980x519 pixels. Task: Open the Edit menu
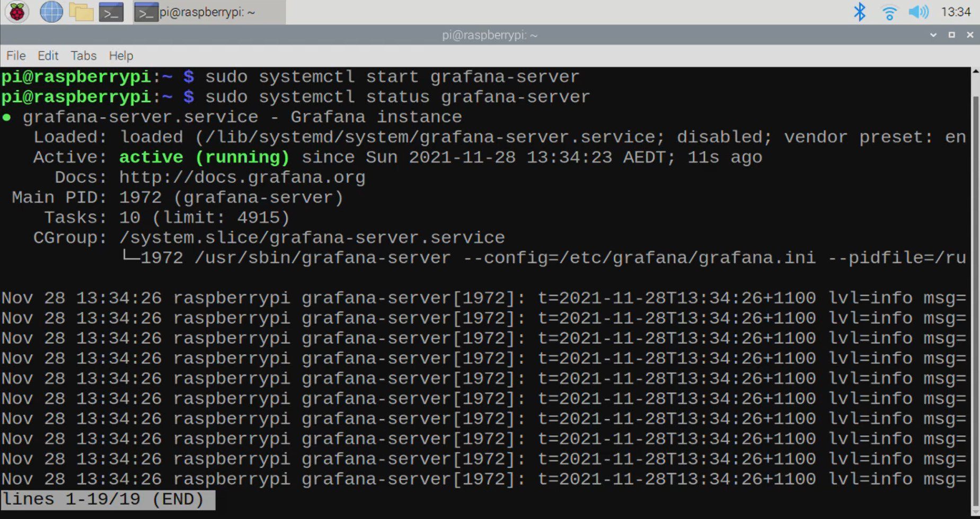pyautogui.click(x=48, y=56)
